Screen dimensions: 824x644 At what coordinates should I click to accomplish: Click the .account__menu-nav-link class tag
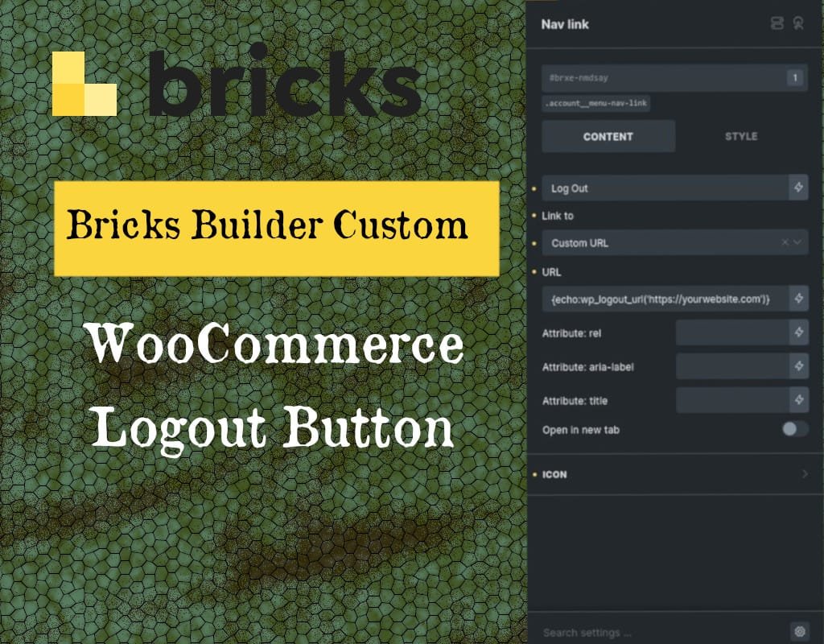pyautogui.click(x=596, y=104)
